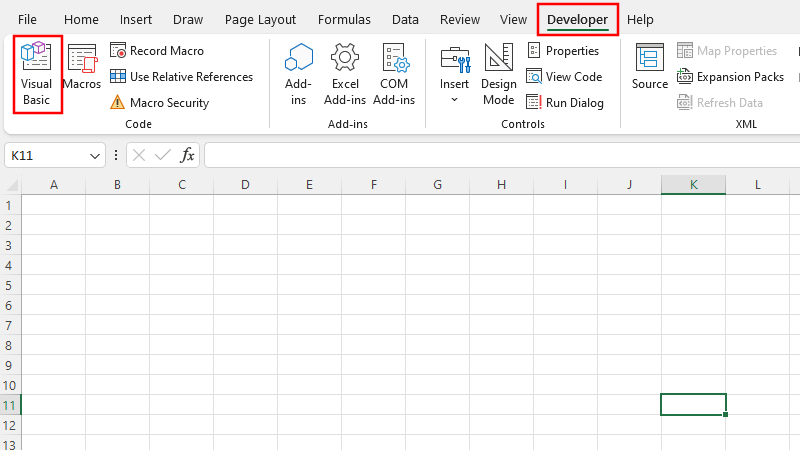Click the Select All corner triangle
Viewport: 800px width, 450px height.
click(x=11, y=185)
